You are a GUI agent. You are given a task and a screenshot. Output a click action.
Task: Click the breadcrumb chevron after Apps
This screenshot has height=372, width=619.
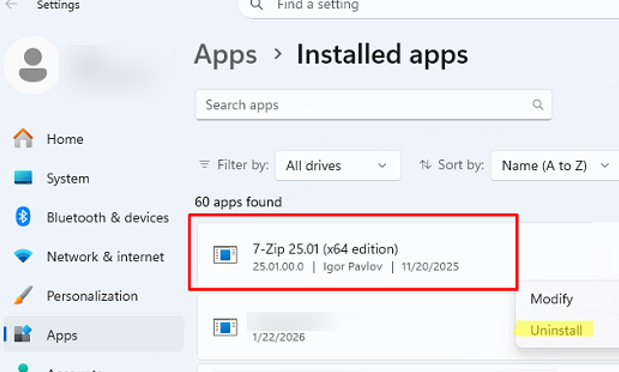(278, 54)
